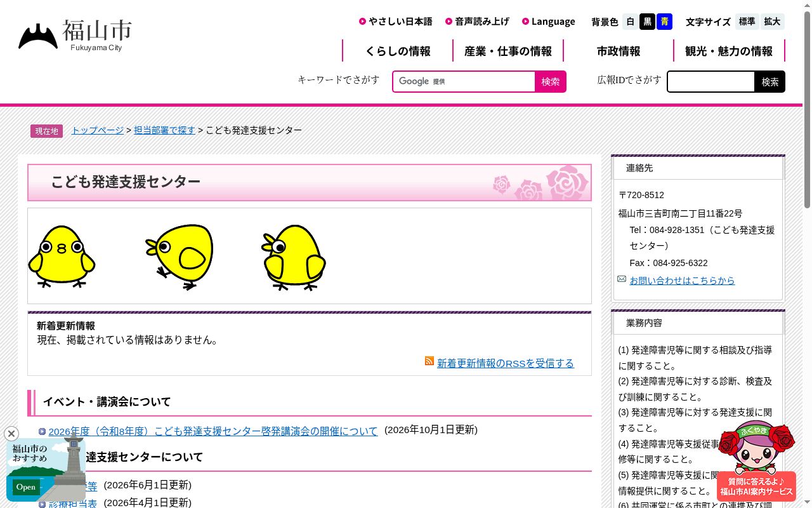The height and width of the screenshot is (508, 812).
Task: Focus the Google keyword search field
Action: click(464, 81)
